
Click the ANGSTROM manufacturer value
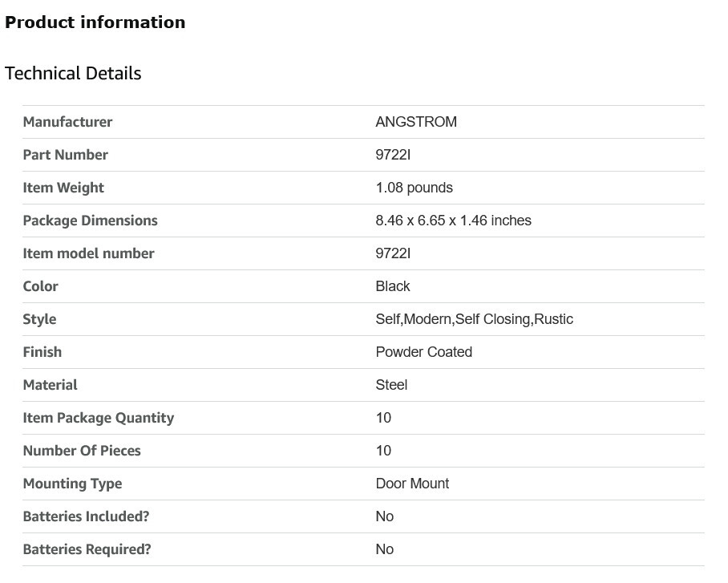pyautogui.click(x=416, y=122)
